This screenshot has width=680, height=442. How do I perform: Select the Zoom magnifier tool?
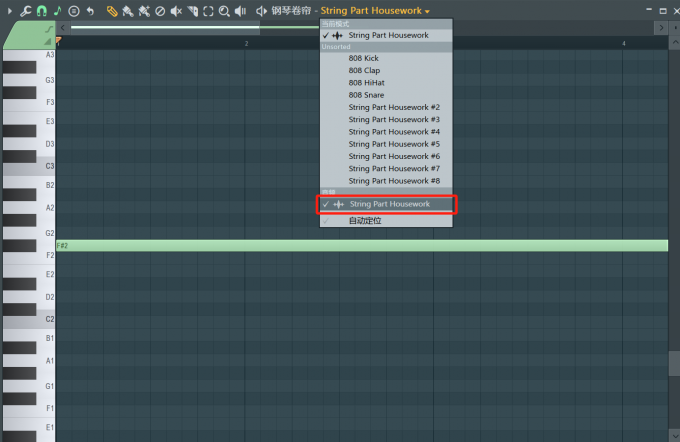click(224, 11)
